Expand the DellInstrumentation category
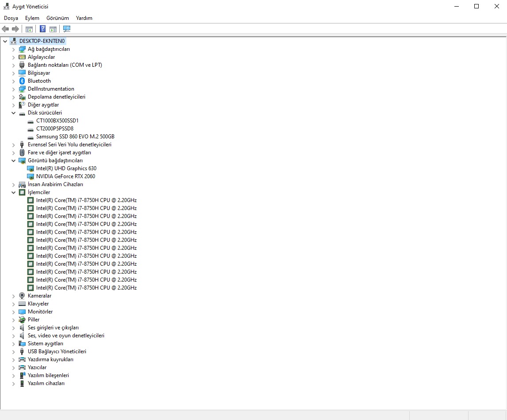This screenshot has height=420, width=507. (13, 89)
